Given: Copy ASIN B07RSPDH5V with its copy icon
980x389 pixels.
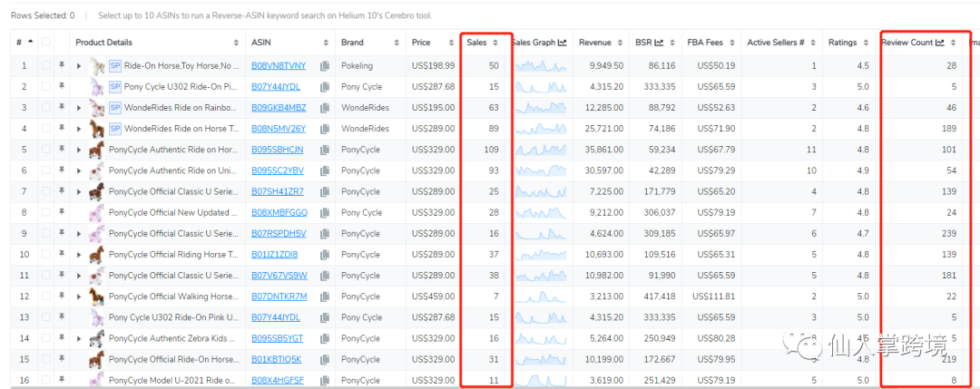Looking at the screenshot, I should click(324, 234).
